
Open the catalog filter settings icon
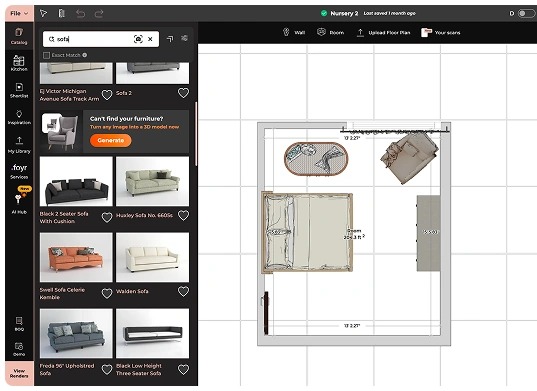point(184,38)
